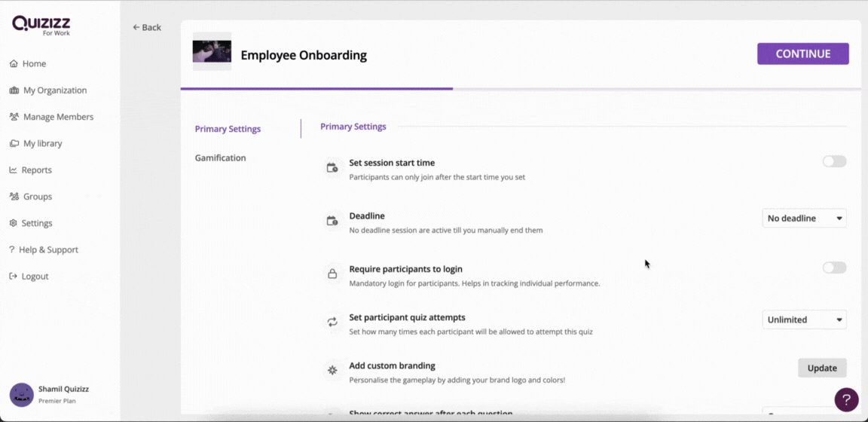Click the calendar icon beside Set session start time
The height and width of the screenshot is (422, 868).
[x=332, y=168]
